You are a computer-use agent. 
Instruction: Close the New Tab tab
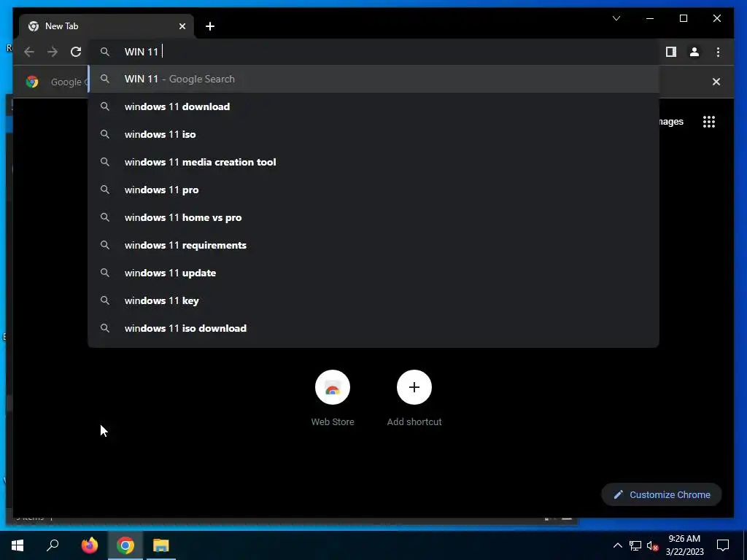click(x=182, y=26)
